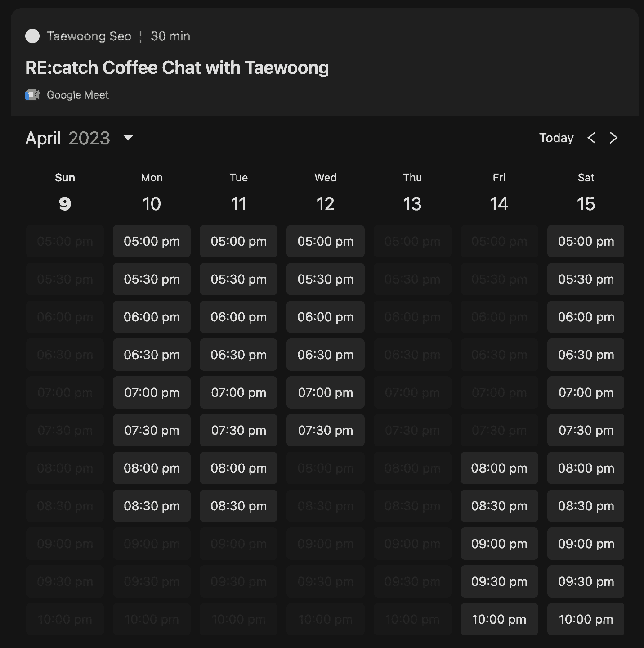644x648 pixels.
Task: Click the Taewoong Seo avatar circle
Action: 32,36
